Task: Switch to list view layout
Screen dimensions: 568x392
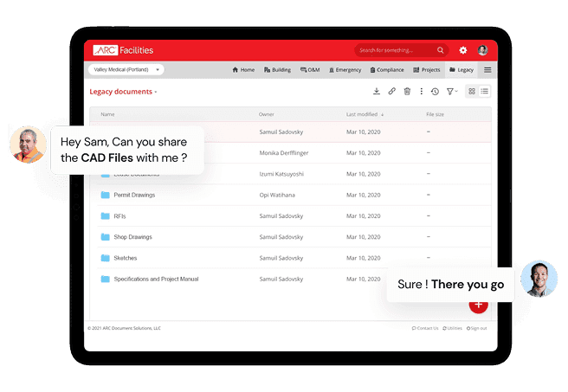Action: 485,92
